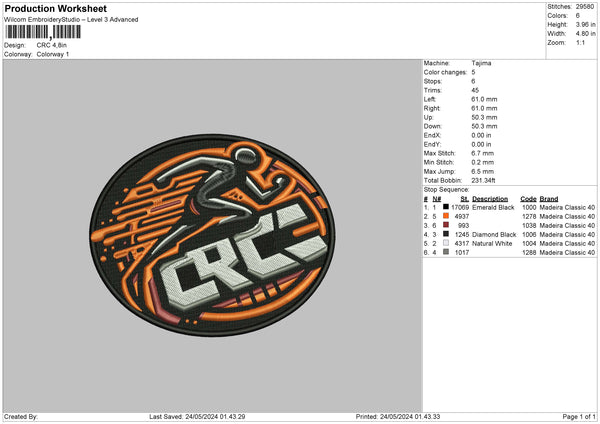Click the 'Stop Sequence:' label
This screenshot has height=424, width=600.
coord(446,190)
